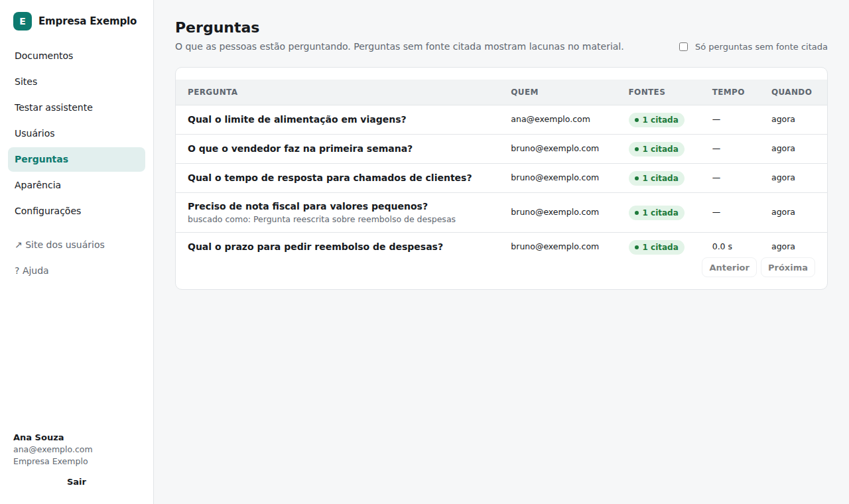Open the Site dos usuários link
The image size is (849, 504).
pos(76,245)
